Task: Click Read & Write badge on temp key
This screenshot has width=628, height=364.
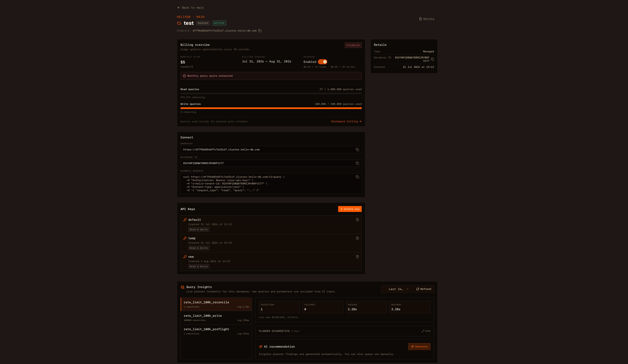Action: click(x=199, y=248)
